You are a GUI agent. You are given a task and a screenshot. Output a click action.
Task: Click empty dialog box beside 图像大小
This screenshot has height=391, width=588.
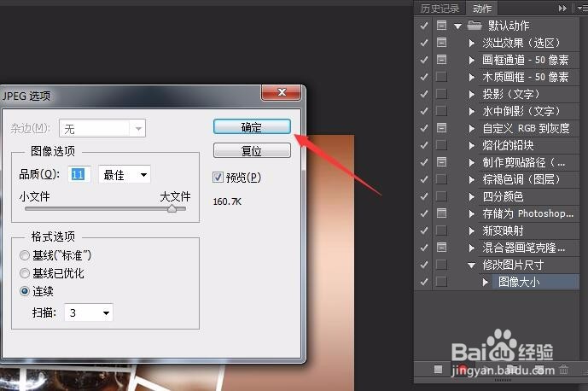point(442,282)
